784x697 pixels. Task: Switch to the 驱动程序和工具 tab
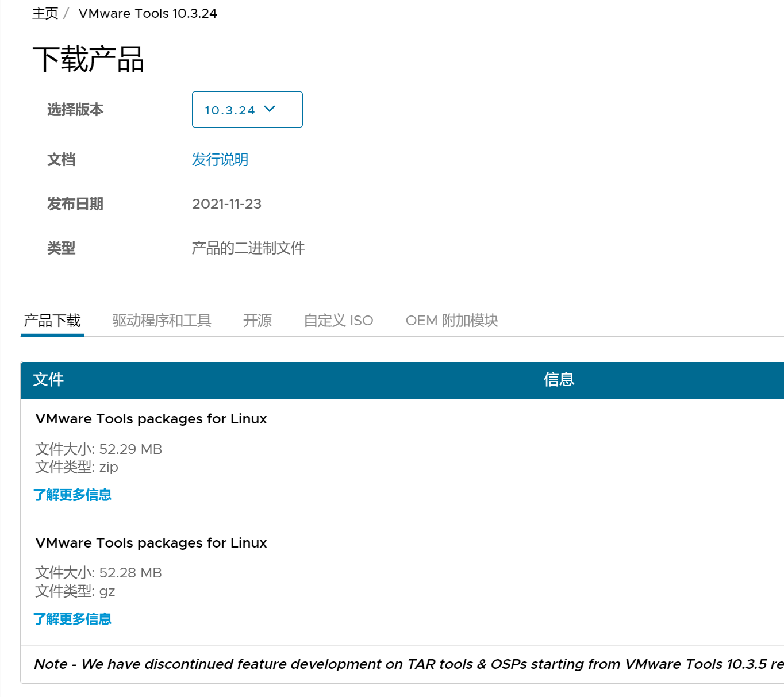[x=162, y=320]
